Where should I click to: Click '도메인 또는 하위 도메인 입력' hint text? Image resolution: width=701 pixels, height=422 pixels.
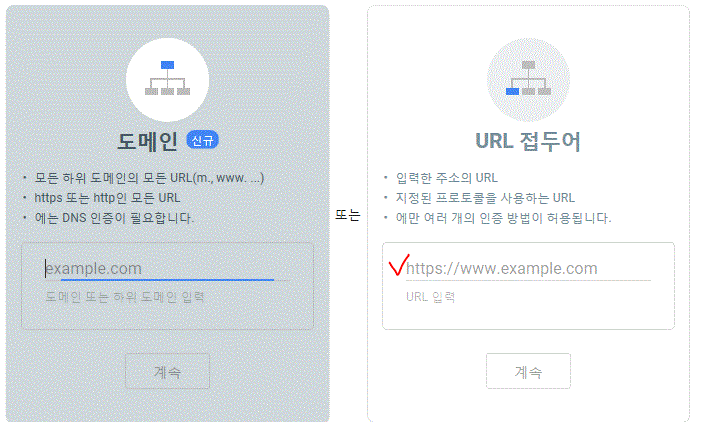click(x=125, y=297)
